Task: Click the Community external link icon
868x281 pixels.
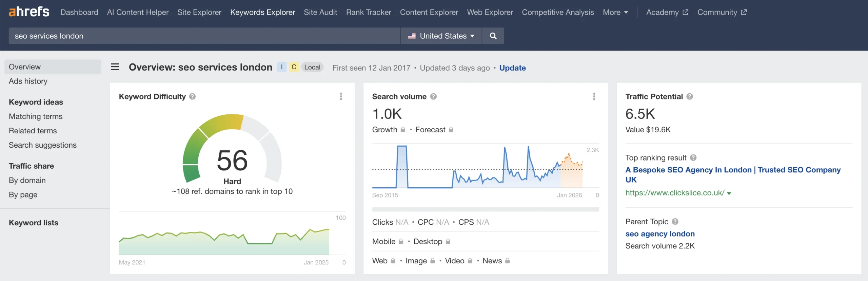Action: (x=744, y=12)
